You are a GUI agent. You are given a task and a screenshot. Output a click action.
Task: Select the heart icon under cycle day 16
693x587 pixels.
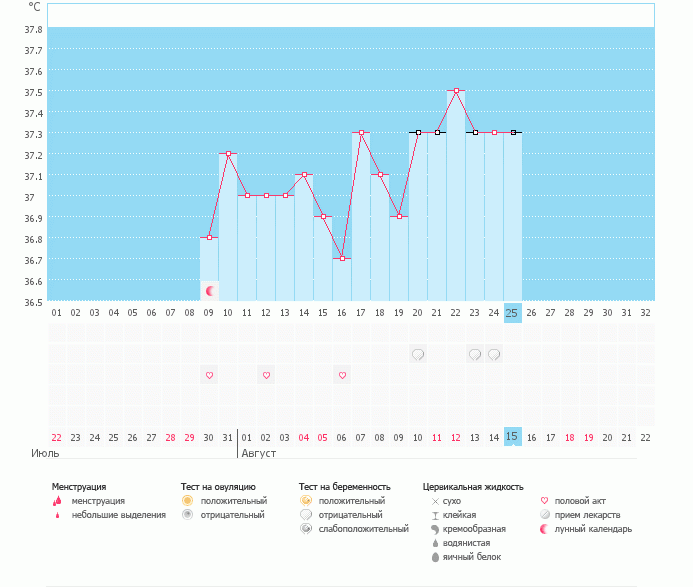[342, 375]
